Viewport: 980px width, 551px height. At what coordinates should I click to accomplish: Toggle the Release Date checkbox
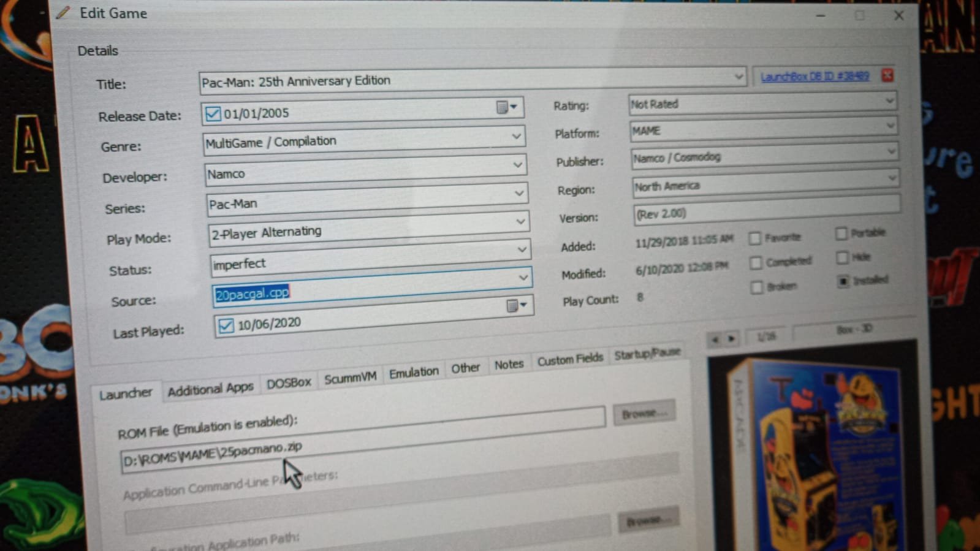click(213, 113)
